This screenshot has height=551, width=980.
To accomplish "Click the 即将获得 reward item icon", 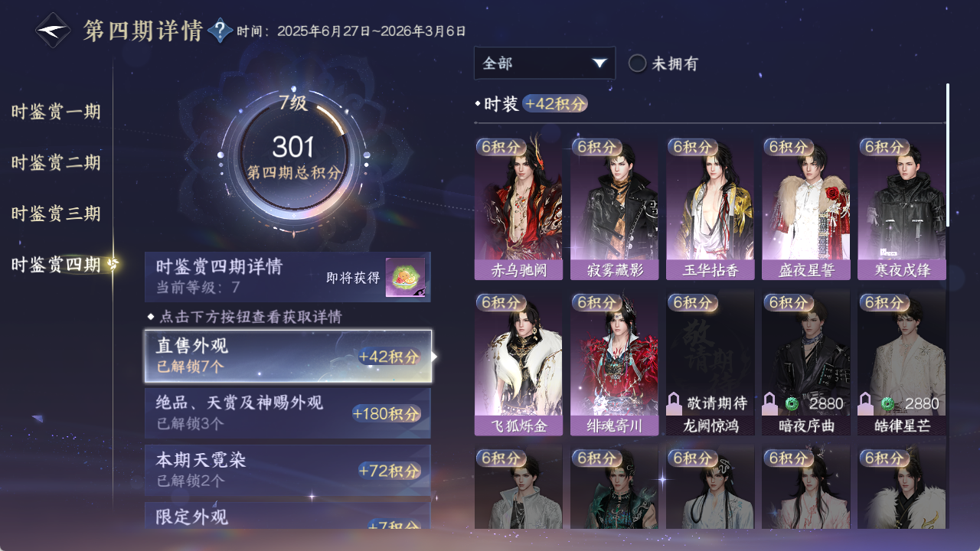I will pyautogui.click(x=405, y=278).
